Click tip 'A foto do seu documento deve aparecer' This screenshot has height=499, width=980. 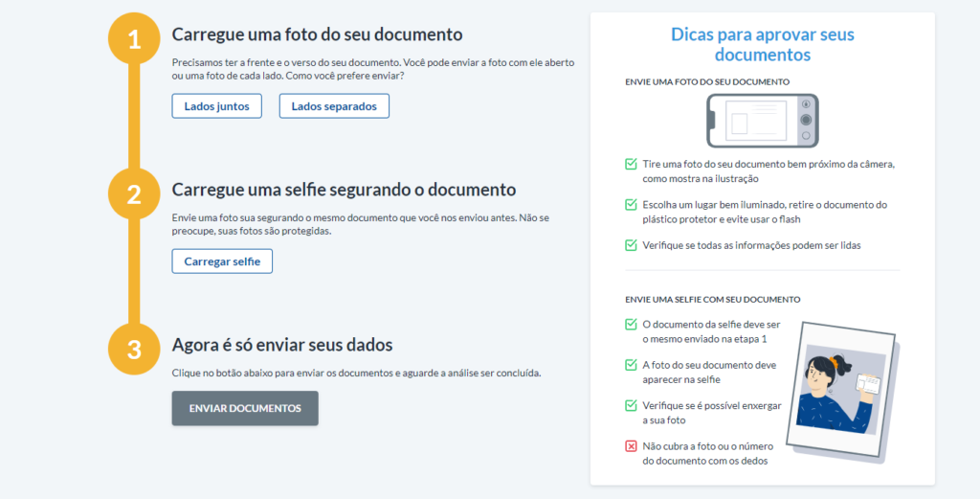click(709, 373)
